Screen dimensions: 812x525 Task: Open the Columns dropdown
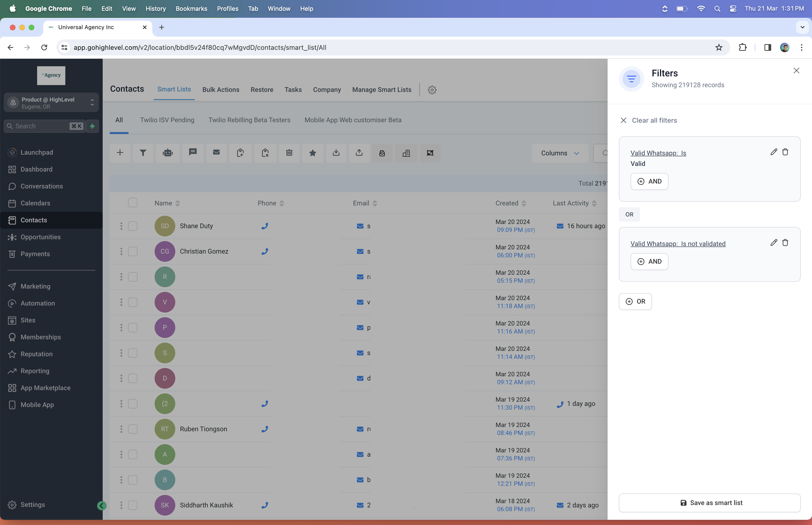coord(560,153)
